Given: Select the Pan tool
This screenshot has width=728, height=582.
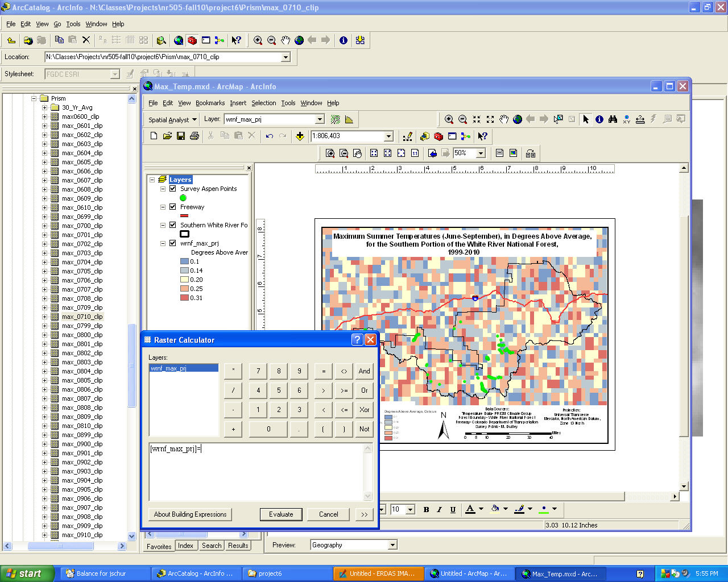Looking at the screenshot, I should (x=504, y=119).
